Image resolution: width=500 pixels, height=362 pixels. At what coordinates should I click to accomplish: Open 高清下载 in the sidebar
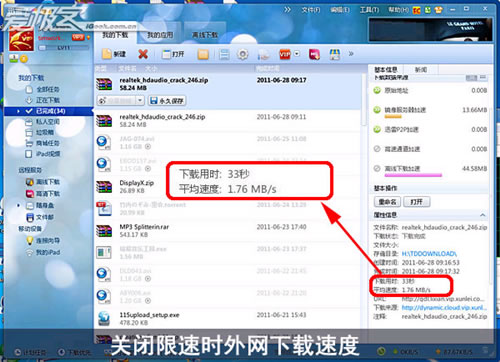(x=43, y=194)
